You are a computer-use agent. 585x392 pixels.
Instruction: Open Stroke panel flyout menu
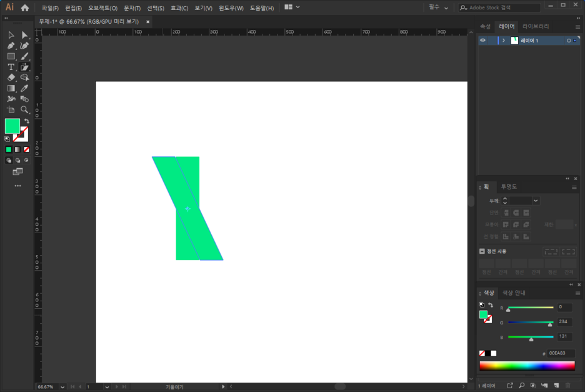coord(574,188)
